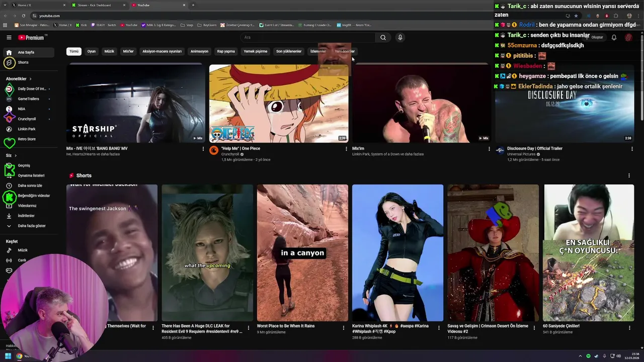
Task: Activate voice search microphone icon
Action: point(400,37)
